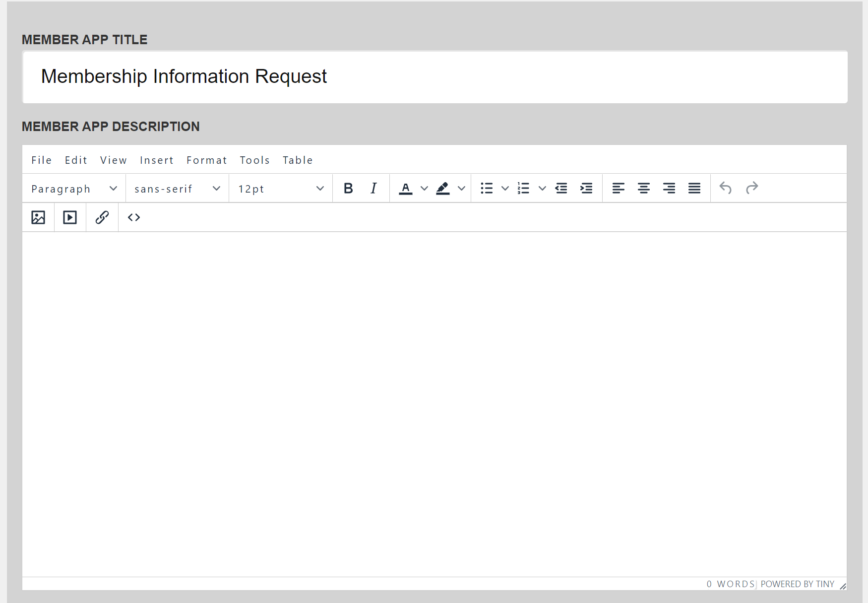Toggle italic formatting
Viewport: 868px width, 603px height.
373,188
